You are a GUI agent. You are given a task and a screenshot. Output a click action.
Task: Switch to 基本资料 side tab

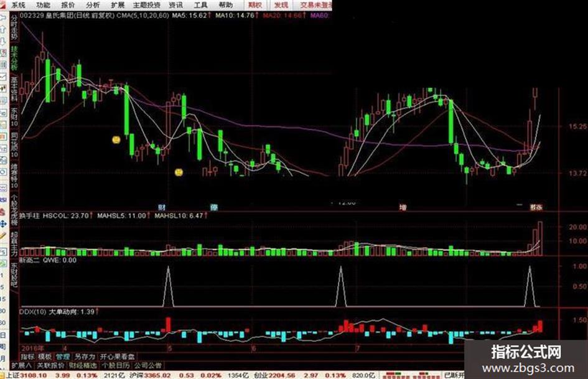tap(14, 90)
